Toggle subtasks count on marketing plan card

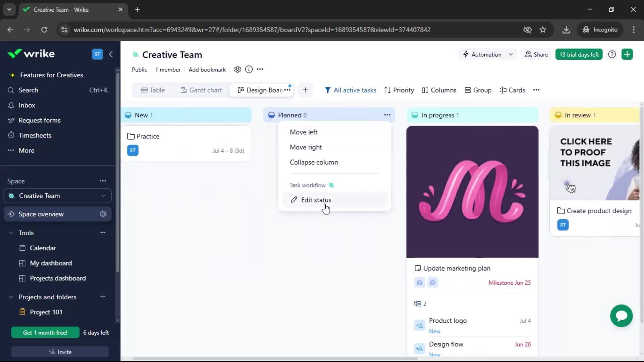coord(420,304)
